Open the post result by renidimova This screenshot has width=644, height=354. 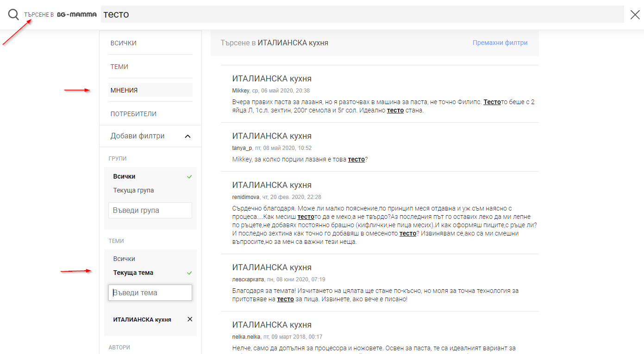272,185
